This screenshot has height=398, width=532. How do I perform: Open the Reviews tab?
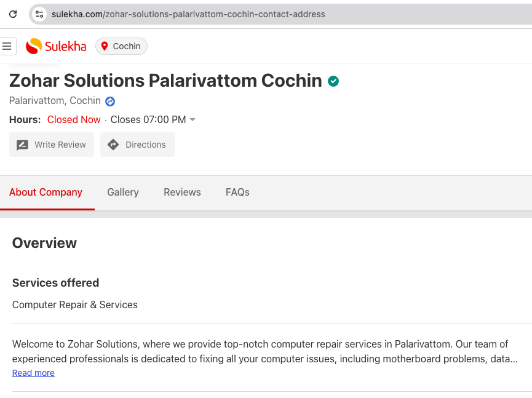coord(182,192)
